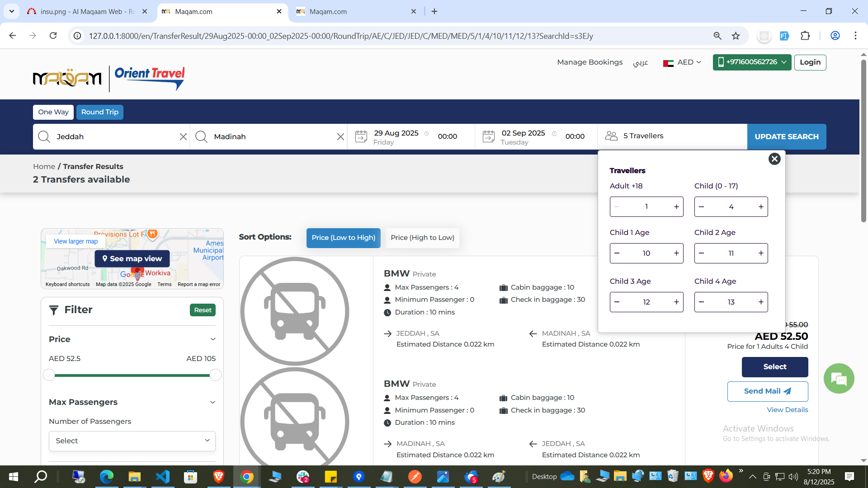
Task: Close the Travellers popup with X icon
Action: tap(774, 159)
